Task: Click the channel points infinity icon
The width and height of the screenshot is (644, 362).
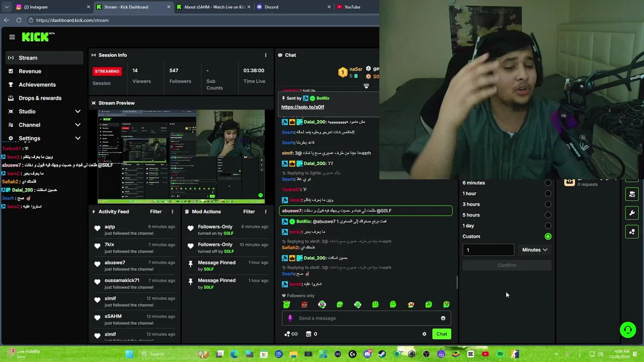Action: point(291,334)
